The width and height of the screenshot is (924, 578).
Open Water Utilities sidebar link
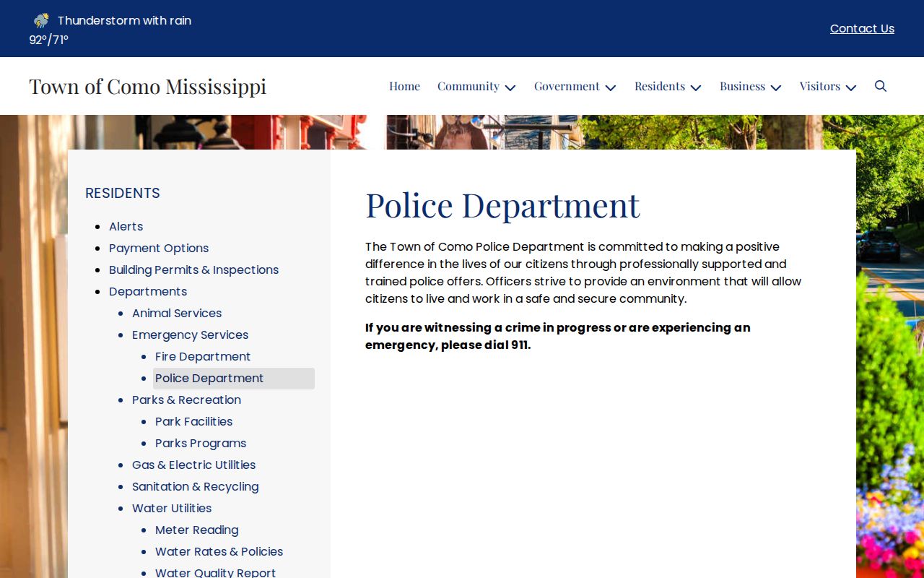point(172,508)
